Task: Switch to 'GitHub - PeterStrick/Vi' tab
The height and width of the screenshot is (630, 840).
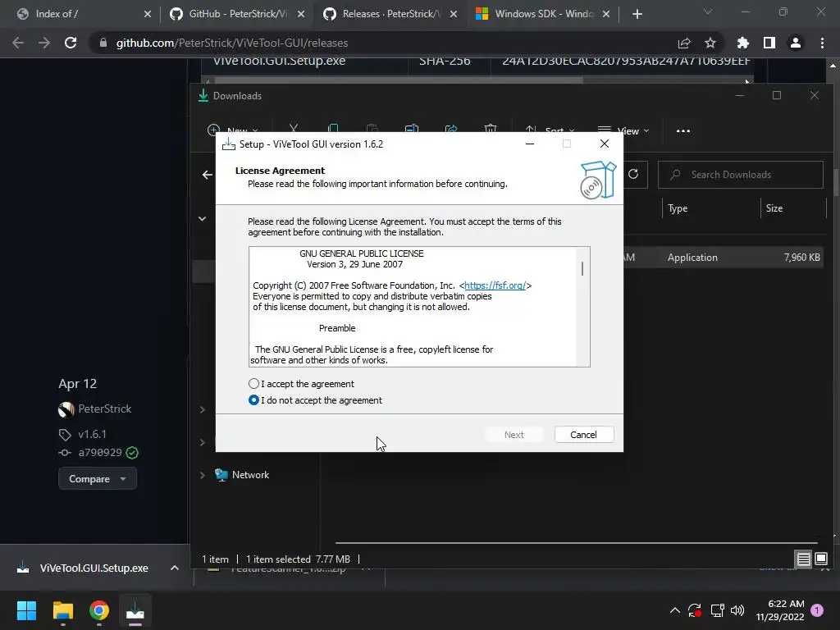Action: click(235, 14)
